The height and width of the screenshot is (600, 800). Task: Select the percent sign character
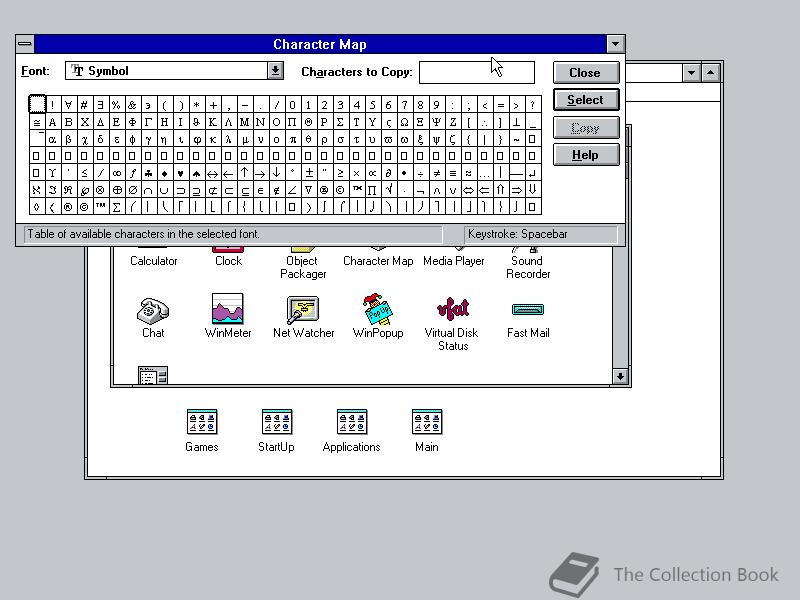117,105
